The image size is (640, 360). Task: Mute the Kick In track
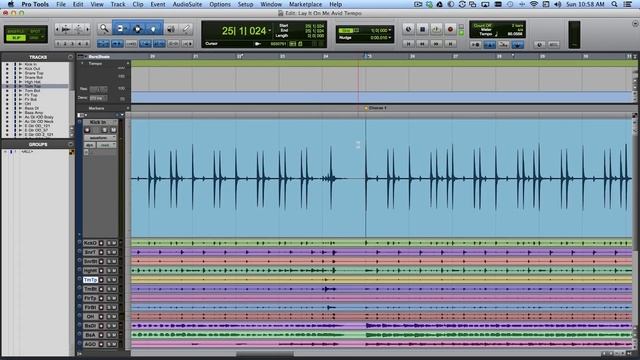[x=113, y=130]
